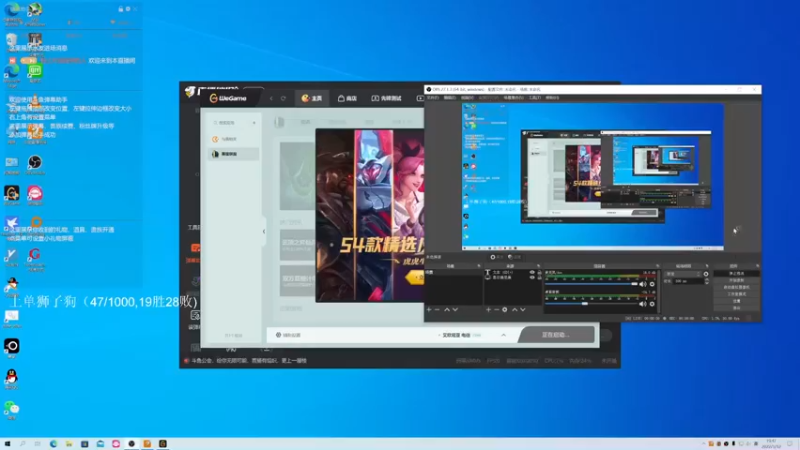Open the Recycle Bin desktop icon
800x450 pixels.
11,42
